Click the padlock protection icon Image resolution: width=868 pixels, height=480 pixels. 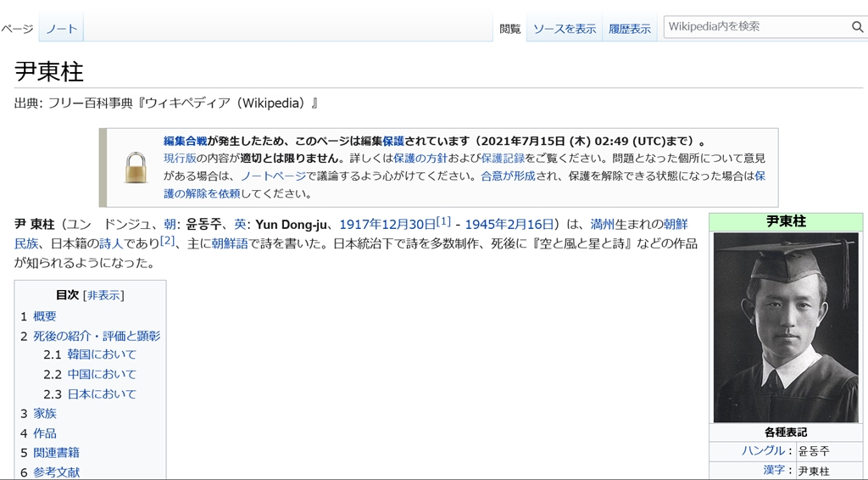tap(136, 167)
